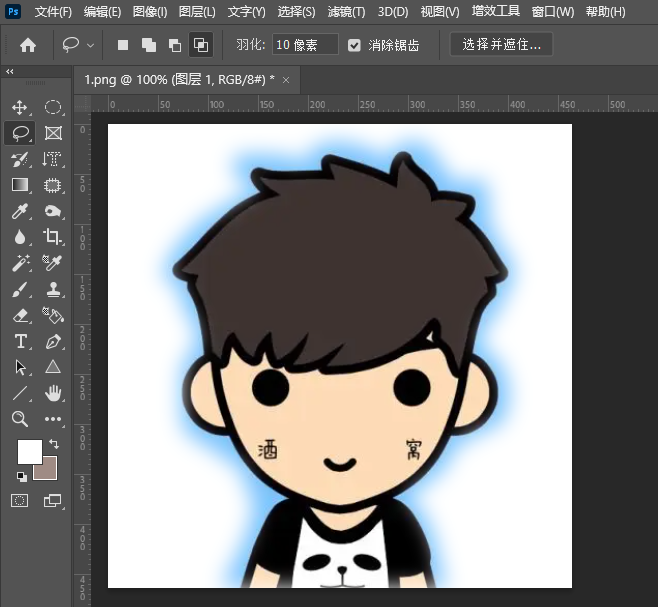The image size is (658, 607).
Task: Choose Intersect with Selection mode
Action: (x=201, y=44)
